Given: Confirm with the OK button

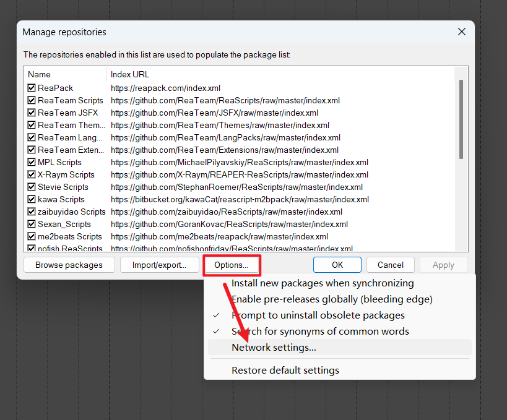Looking at the screenshot, I should 337,265.
